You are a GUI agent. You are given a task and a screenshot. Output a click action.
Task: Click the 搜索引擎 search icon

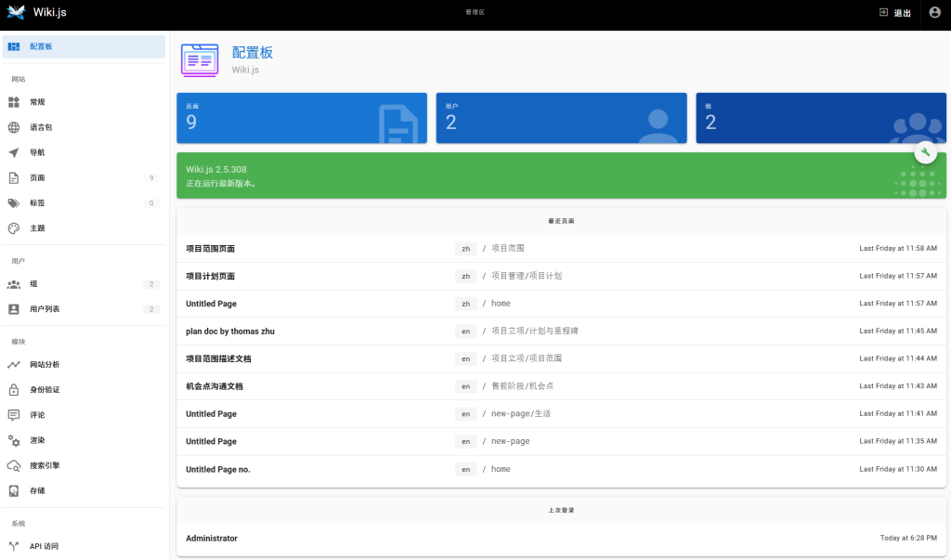pos(14,465)
